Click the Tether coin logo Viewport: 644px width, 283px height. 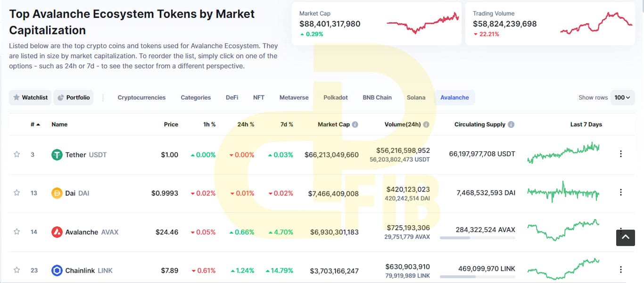pos(57,154)
